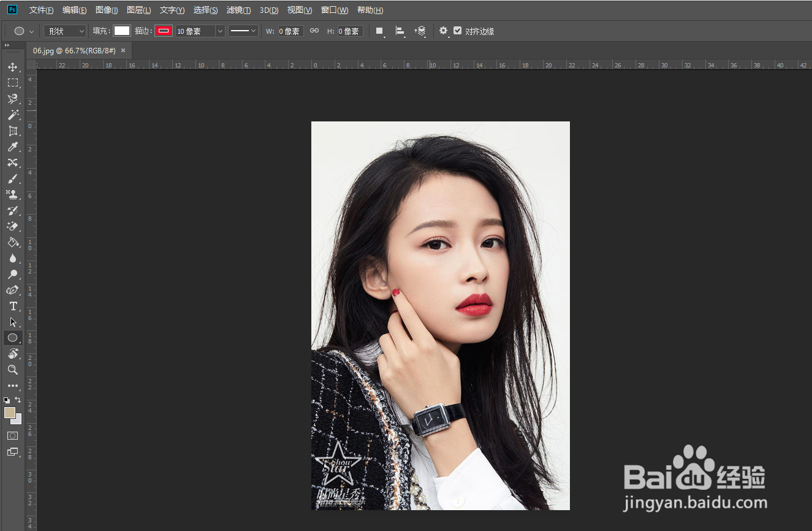Click the portrait image on canvas
812x531 pixels.
pos(441,316)
